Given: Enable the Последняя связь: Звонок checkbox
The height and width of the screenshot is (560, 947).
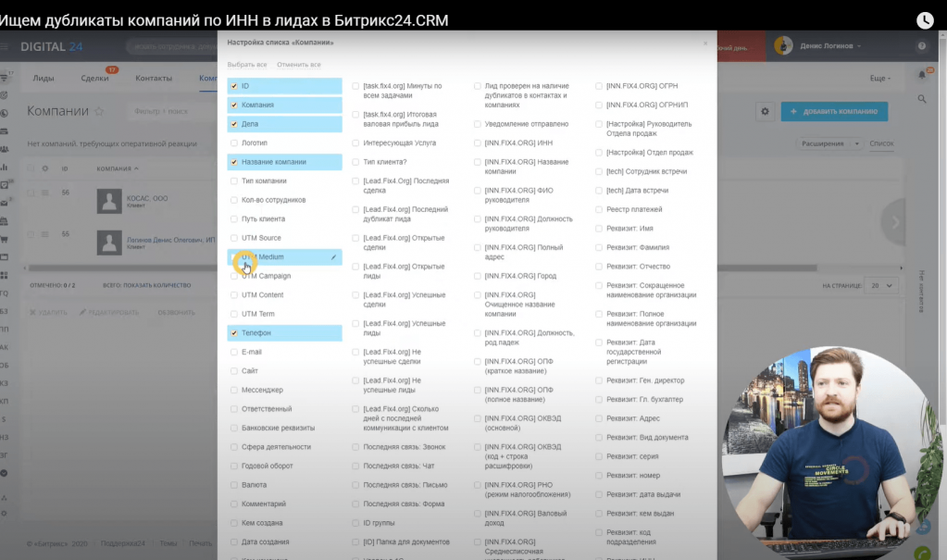Looking at the screenshot, I should pyautogui.click(x=355, y=447).
